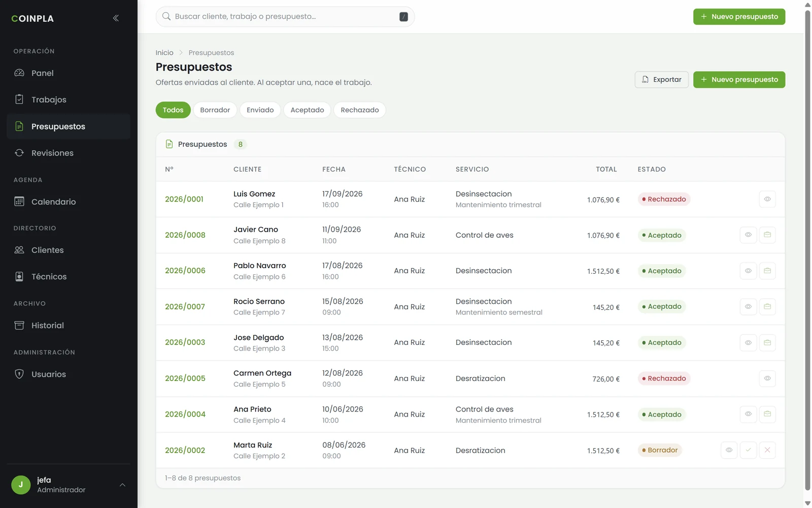Open the job for quote 2026/0004 (briefcase icon)

[767, 414]
